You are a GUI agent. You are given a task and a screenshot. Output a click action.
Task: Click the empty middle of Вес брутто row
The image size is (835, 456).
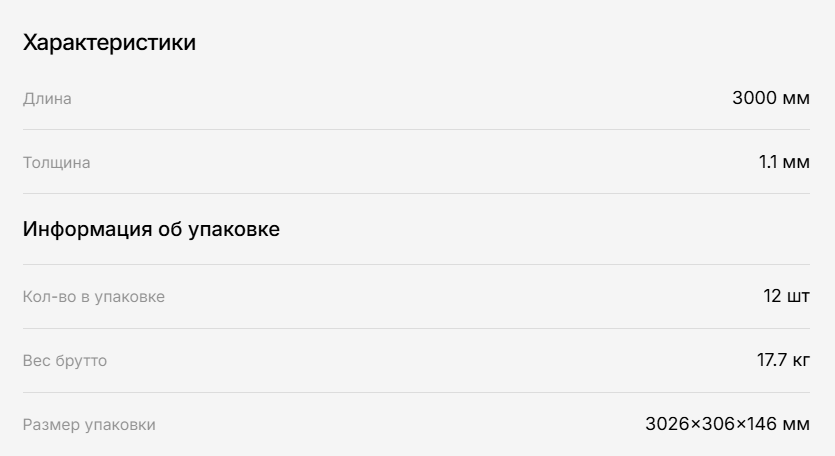(432, 361)
